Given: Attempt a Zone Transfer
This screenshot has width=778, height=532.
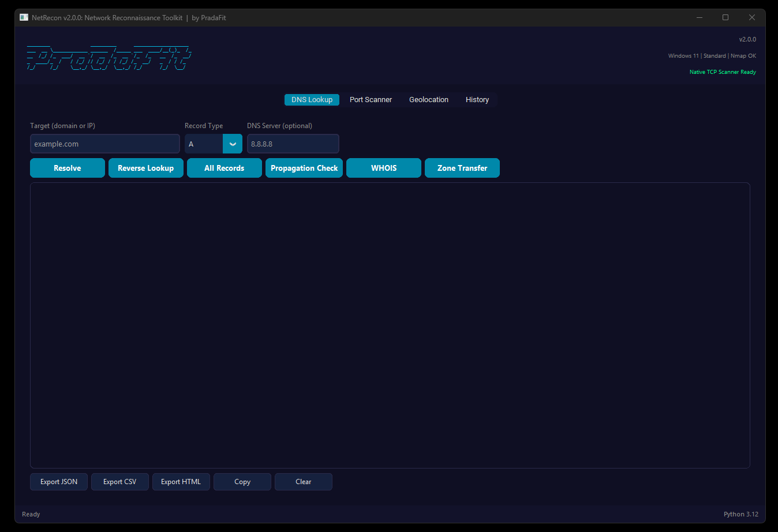Looking at the screenshot, I should [x=462, y=168].
